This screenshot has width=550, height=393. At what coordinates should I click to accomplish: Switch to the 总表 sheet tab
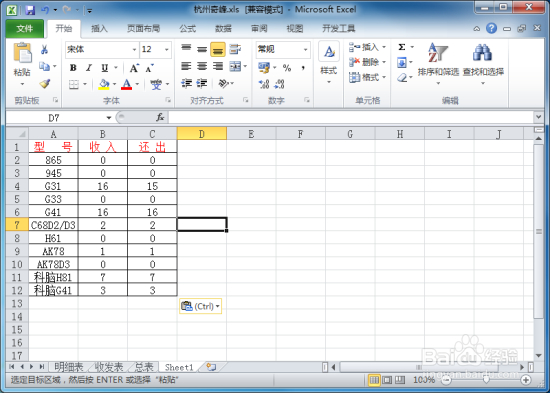tap(144, 367)
